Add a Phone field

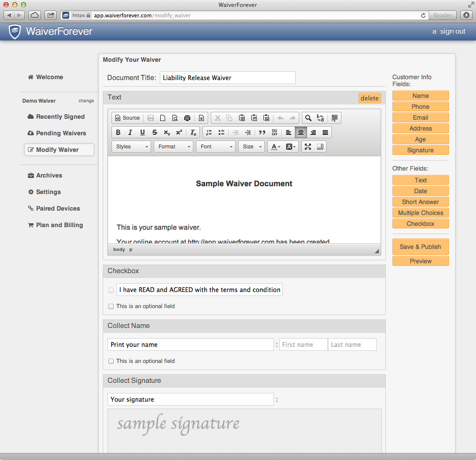click(x=420, y=107)
